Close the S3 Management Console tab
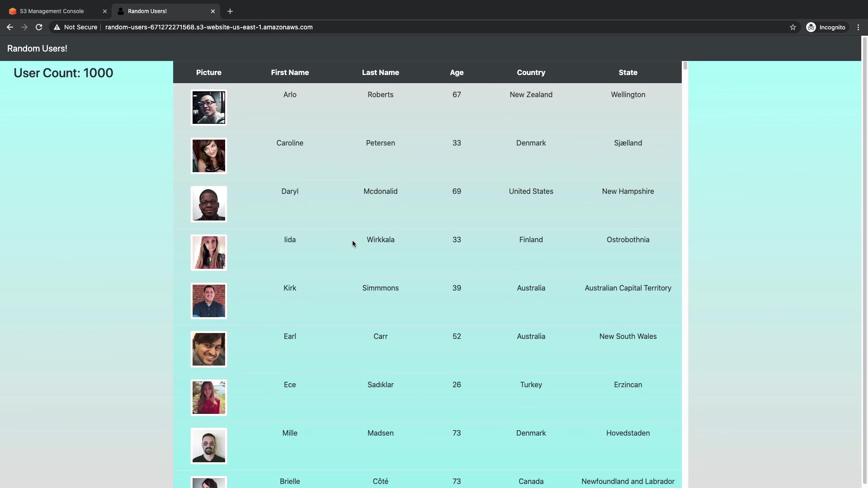Image resolution: width=868 pixels, height=488 pixels. pyautogui.click(x=105, y=11)
